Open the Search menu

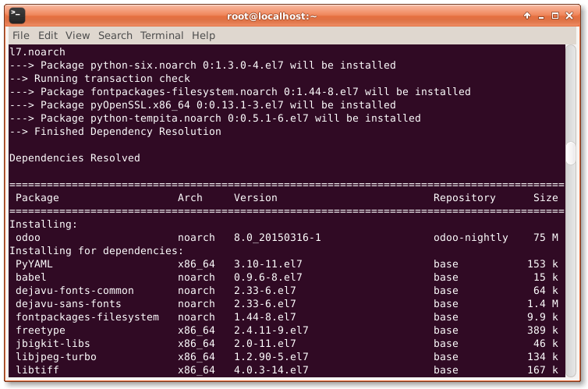[x=115, y=35]
